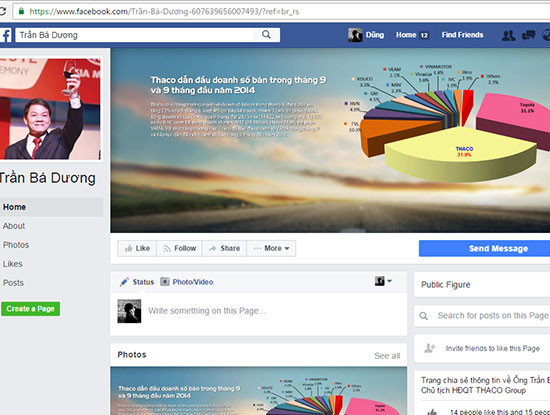Viewport: 550px width, 415px height.
Task: Click the Public Figure category text
Action: coord(445,285)
